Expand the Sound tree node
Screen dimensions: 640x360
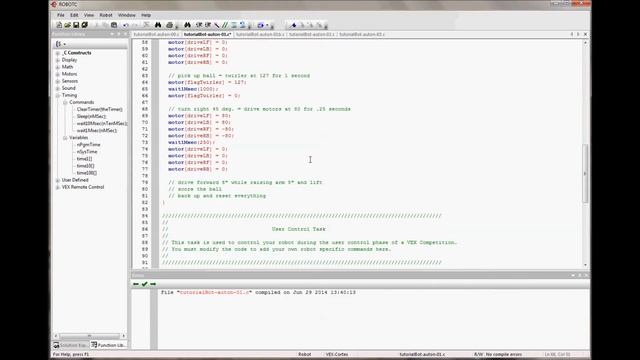click(x=58, y=88)
